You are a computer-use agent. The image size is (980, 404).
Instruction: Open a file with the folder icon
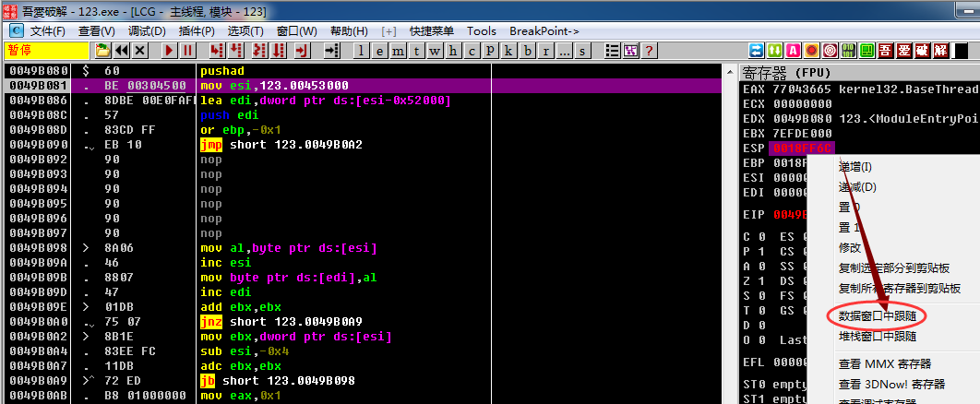(102, 51)
